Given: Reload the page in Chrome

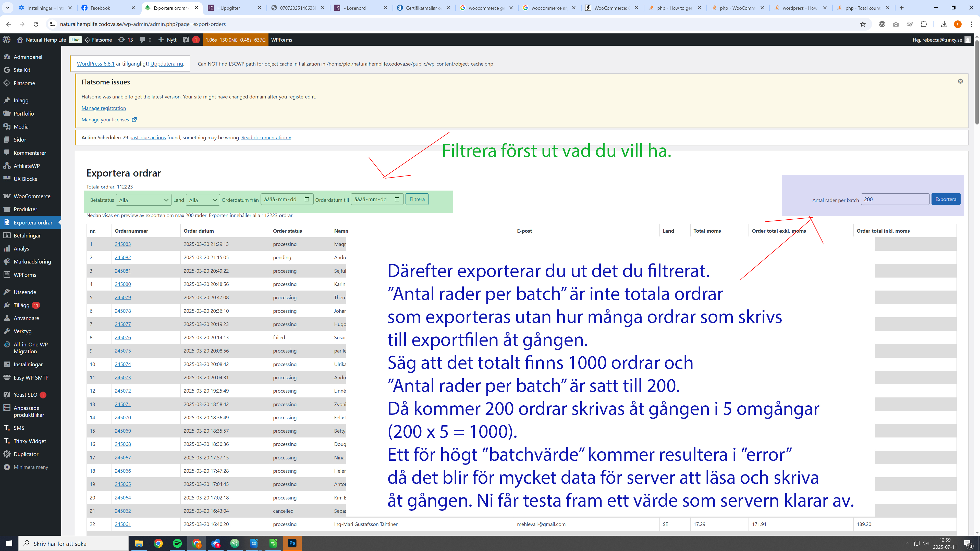Looking at the screenshot, I should tap(36, 24).
